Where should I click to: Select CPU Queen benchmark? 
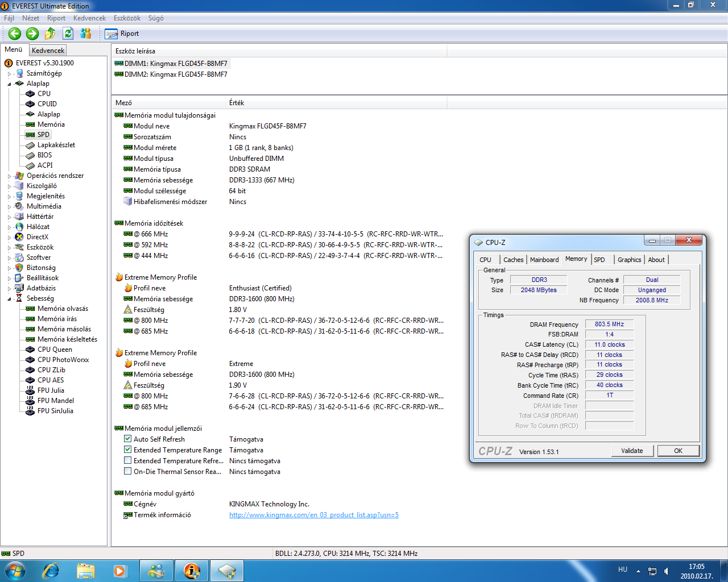coord(55,350)
